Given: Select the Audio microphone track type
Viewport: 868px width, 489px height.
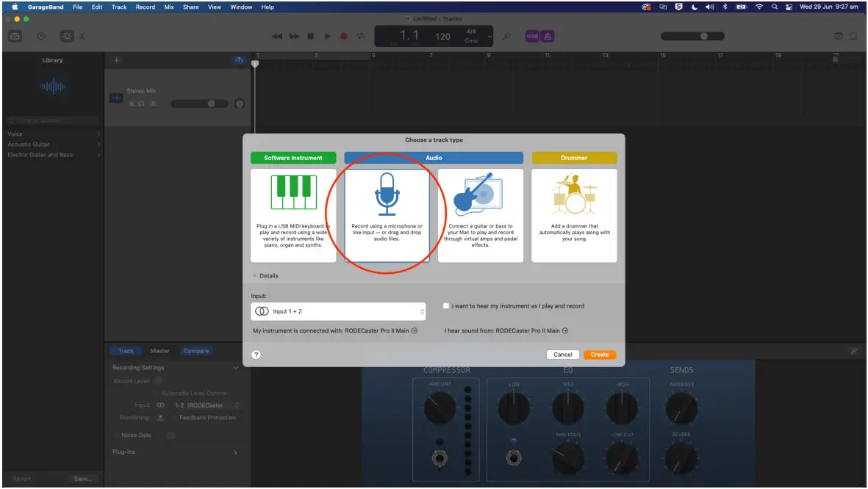Looking at the screenshot, I should tap(386, 213).
